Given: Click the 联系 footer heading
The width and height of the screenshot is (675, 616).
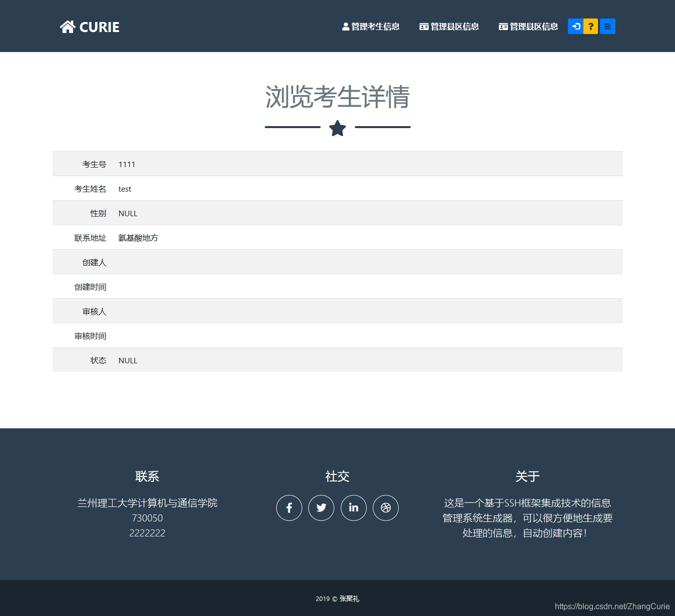Looking at the screenshot, I should tap(147, 476).
